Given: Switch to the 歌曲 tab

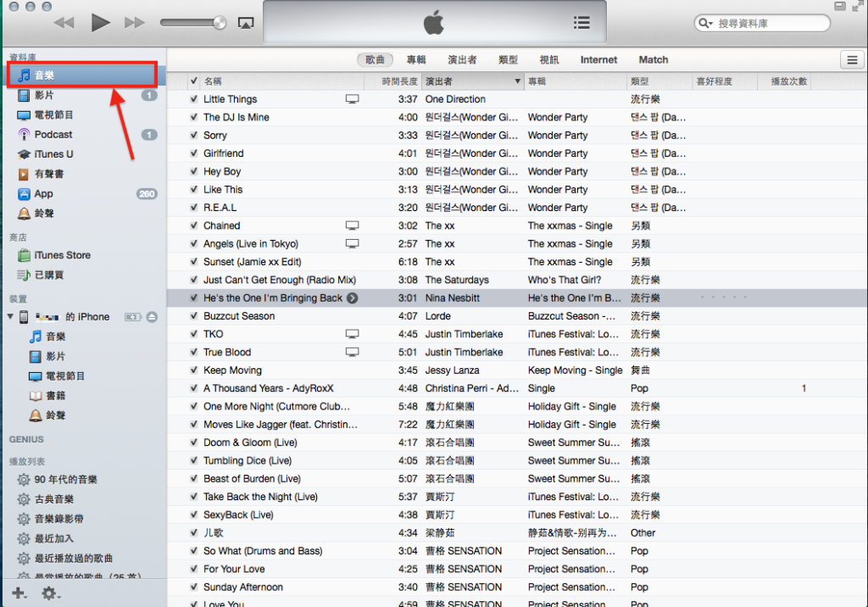Looking at the screenshot, I should [x=375, y=60].
